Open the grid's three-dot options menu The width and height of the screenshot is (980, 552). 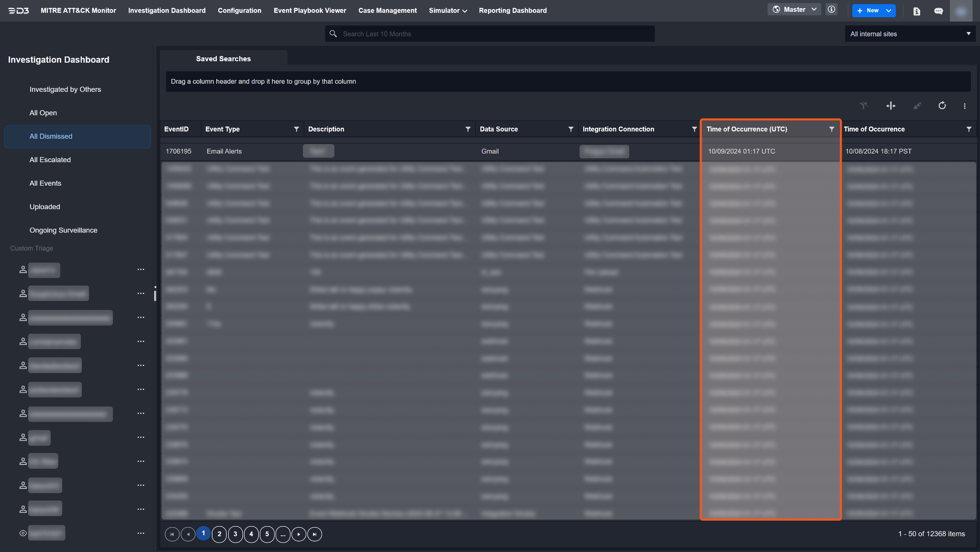tap(964, 106)
